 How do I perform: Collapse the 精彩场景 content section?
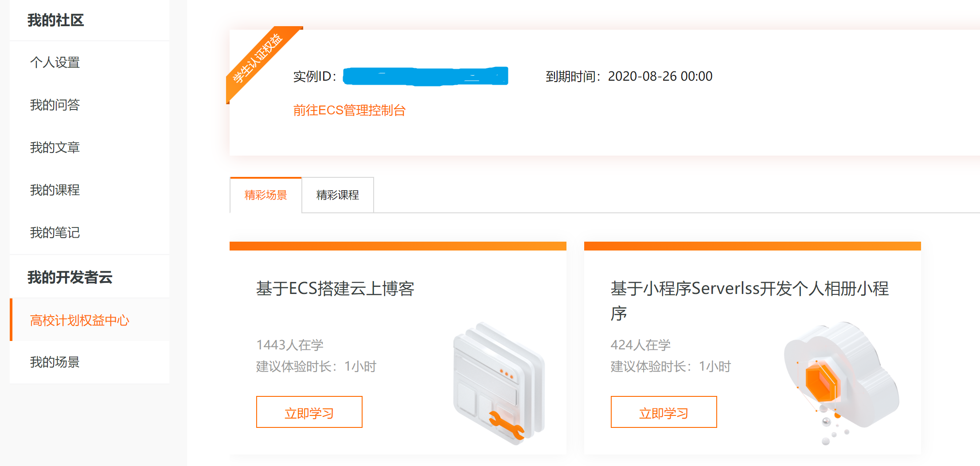point(265,195)
